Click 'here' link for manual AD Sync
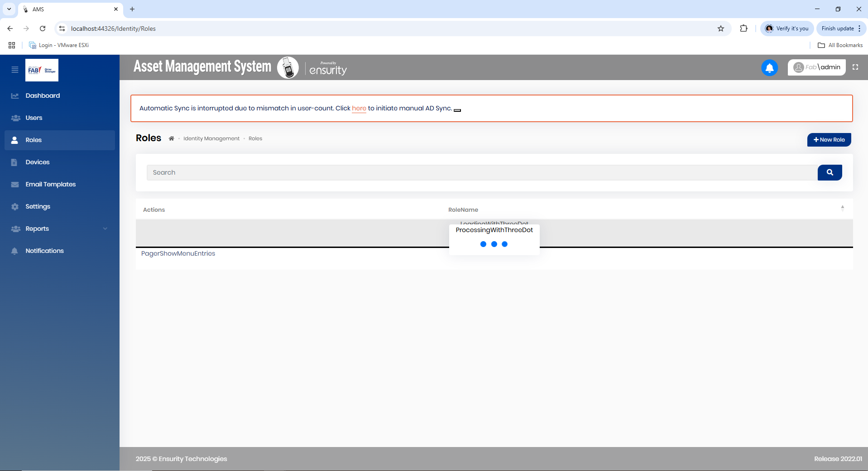 pos(359,108)
